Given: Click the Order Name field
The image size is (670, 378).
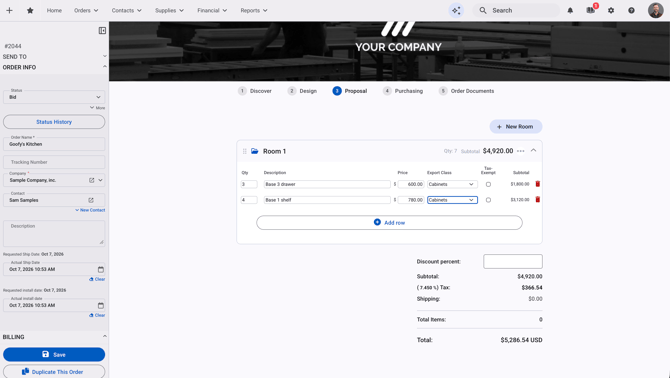Looking at the screenshot, I should (x=54, y=144).
